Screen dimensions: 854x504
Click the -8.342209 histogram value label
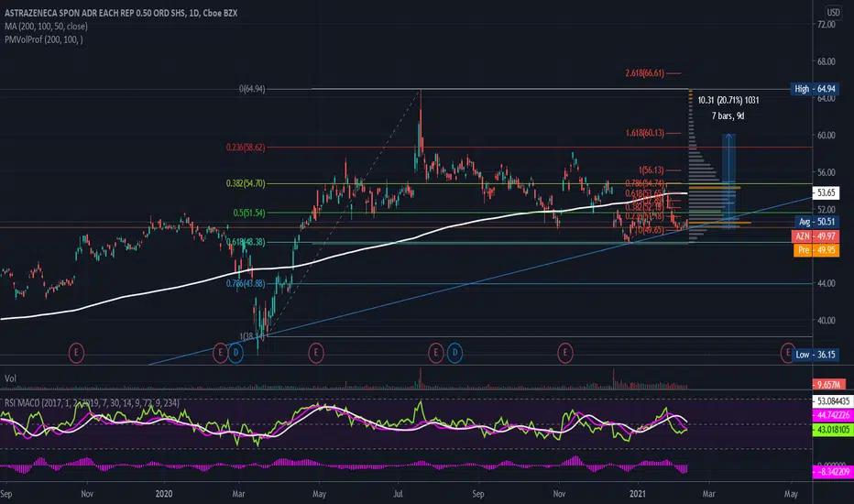coord(833,472)
